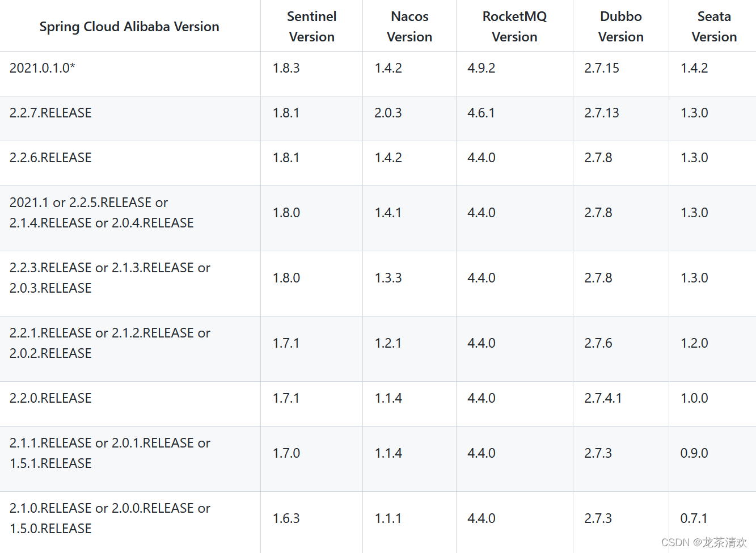The image size is (756, 553).
Task: Click the RocketMQ Version column header
Action: (514, 27)
